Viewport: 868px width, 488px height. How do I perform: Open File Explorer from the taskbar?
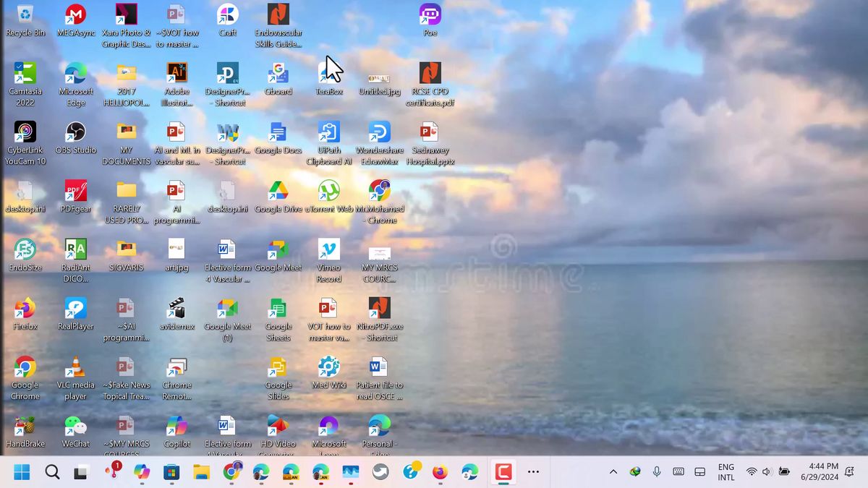(201, 472)
